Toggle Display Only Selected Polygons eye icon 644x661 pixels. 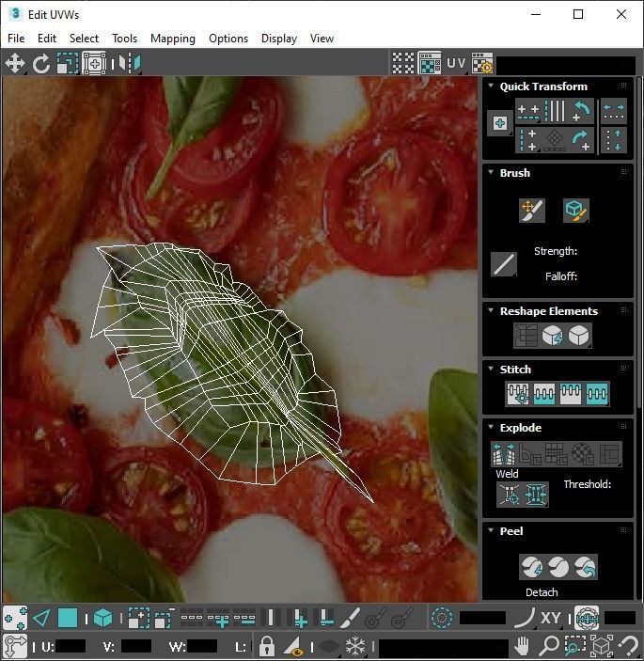click(293, 646)
